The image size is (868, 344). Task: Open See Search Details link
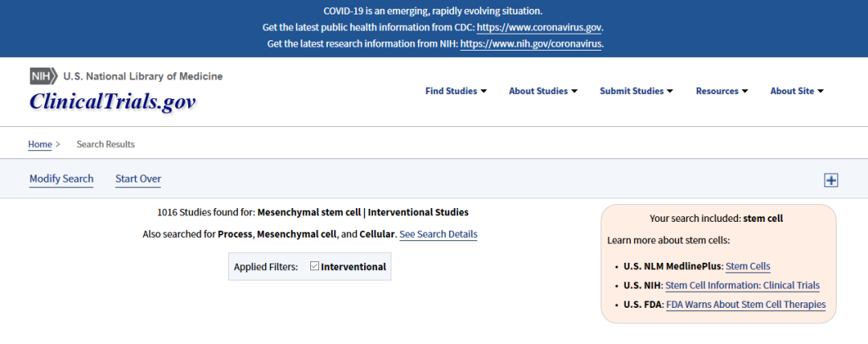[x=439, y=234]
